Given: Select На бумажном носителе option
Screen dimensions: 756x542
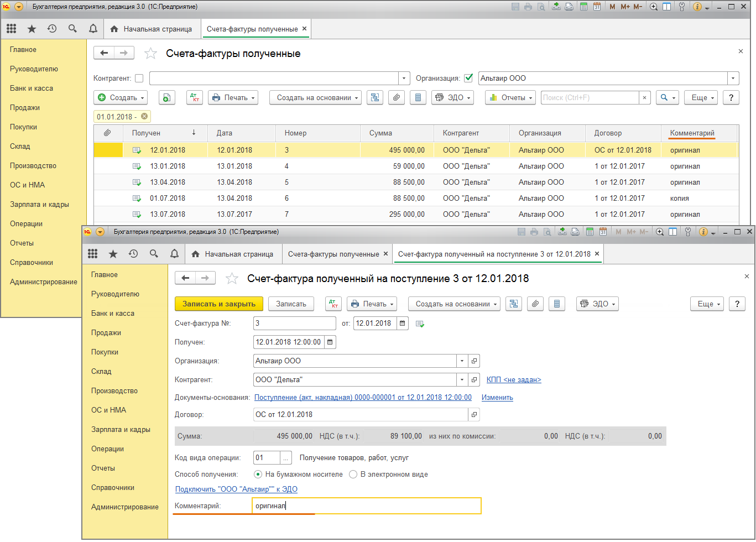Looking at the screenshot, I should [x=258, y=474].
